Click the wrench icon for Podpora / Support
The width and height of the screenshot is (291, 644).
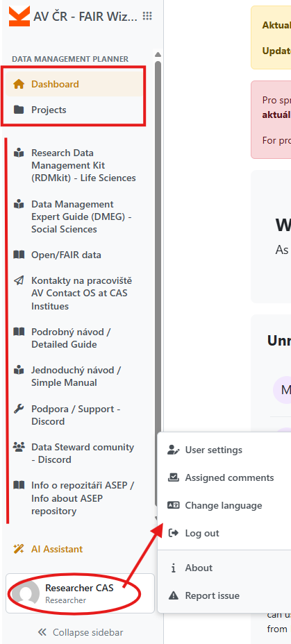click(x=19, y=409)
